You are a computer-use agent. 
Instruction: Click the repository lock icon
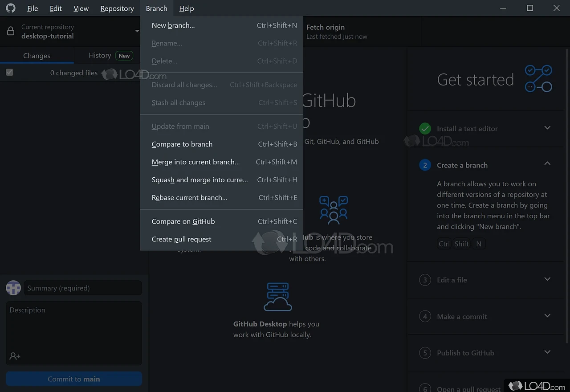tap(11, 31)
